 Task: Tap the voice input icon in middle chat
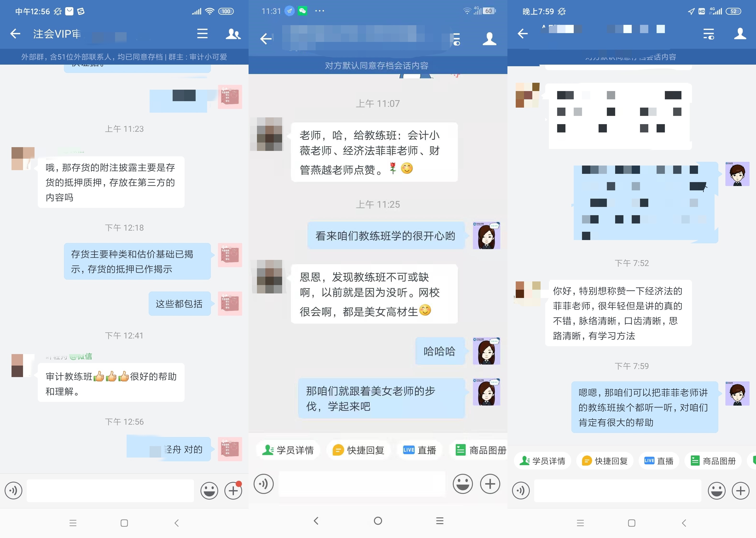tap(263, 484)
